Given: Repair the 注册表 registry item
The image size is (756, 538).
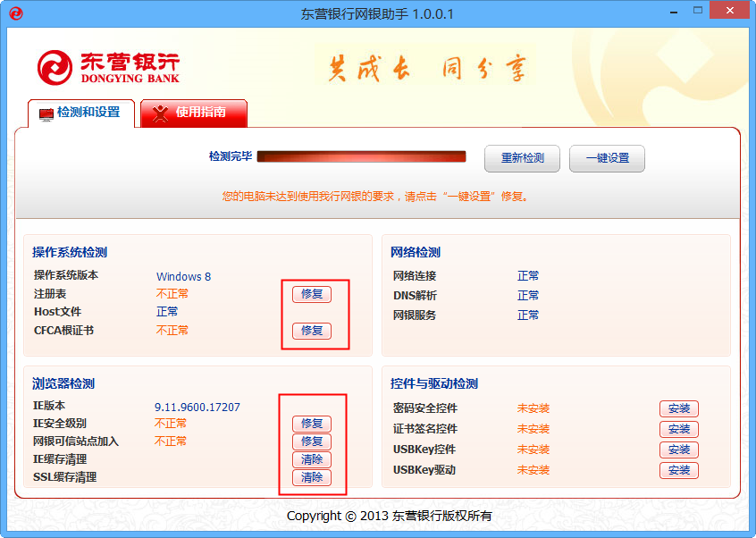Looking at the screenshot, I should coord(312,294).
